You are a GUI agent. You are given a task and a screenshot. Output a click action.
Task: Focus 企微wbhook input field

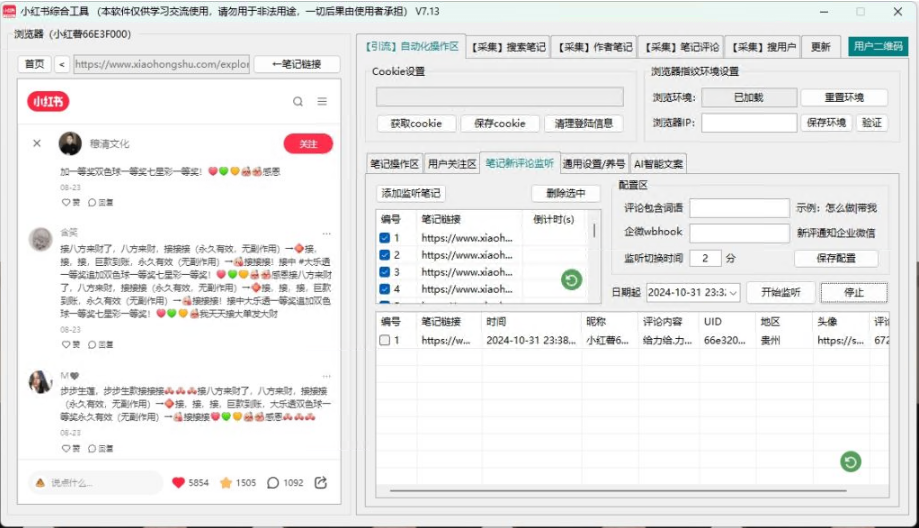pyautogui.click(x=740, y=233)
